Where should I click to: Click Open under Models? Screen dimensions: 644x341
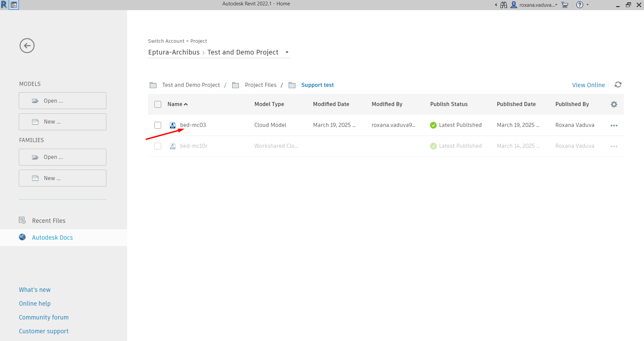tap(63, 101)
